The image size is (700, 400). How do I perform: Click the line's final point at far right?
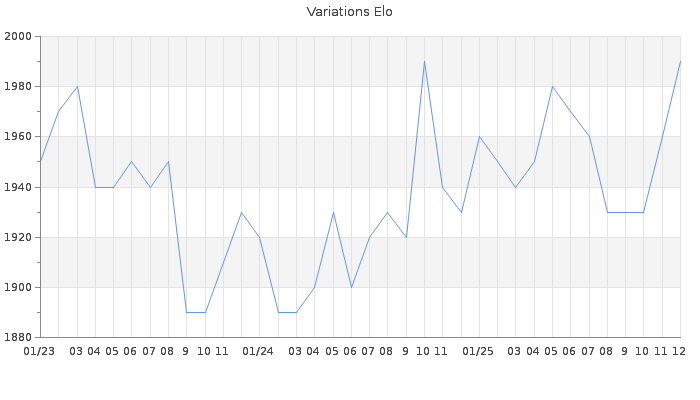[680, 62]
